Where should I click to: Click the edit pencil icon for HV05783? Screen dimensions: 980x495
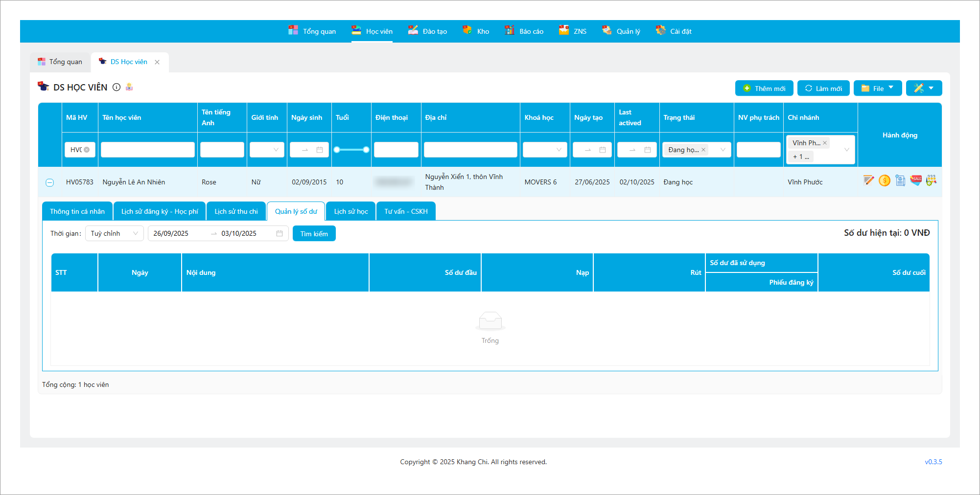pyautogui.click(x=868, y=180)
